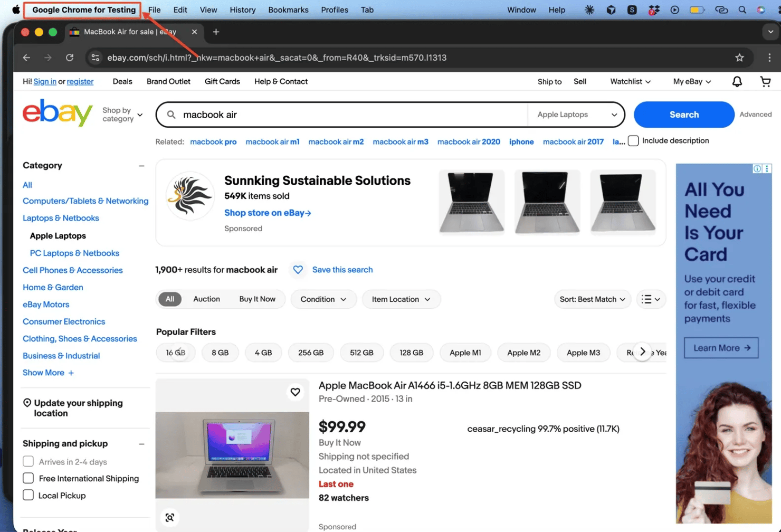Click the eBay logo
This screenshot has height=532, width=781.
pos(58,113)
